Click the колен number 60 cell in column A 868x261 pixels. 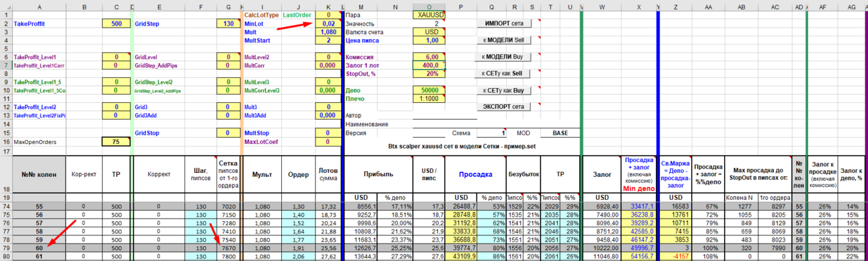[39, 248]
